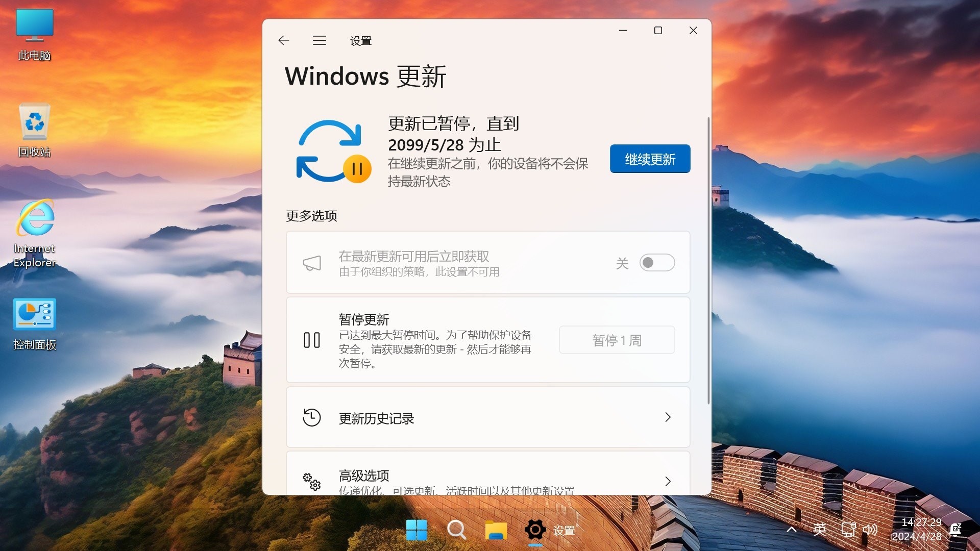The height and width of the screenshot is (551, 980).
Task: Click the 设置 gear icon on the taskbar
Action: pos(535,530)
